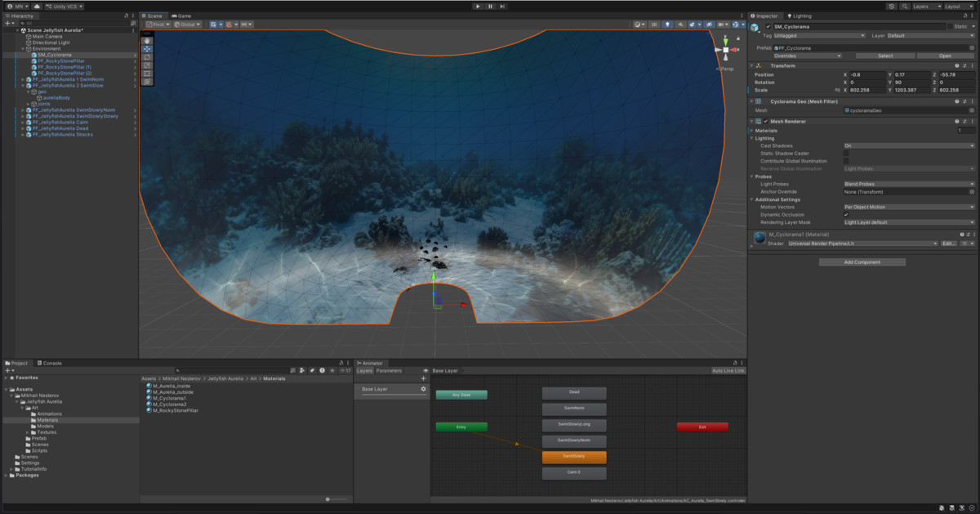Enable Contribute Global Illumination checkbox

coord(846,160)
